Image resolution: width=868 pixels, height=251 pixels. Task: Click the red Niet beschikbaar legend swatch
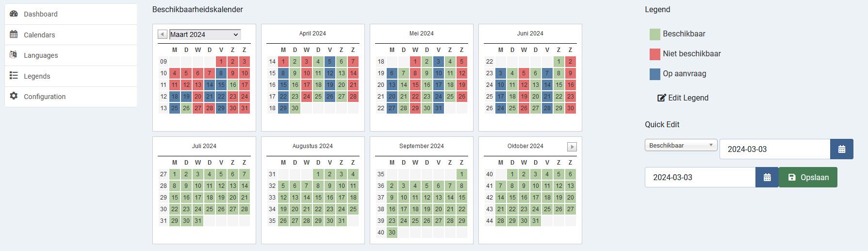(x=655, y=54)
